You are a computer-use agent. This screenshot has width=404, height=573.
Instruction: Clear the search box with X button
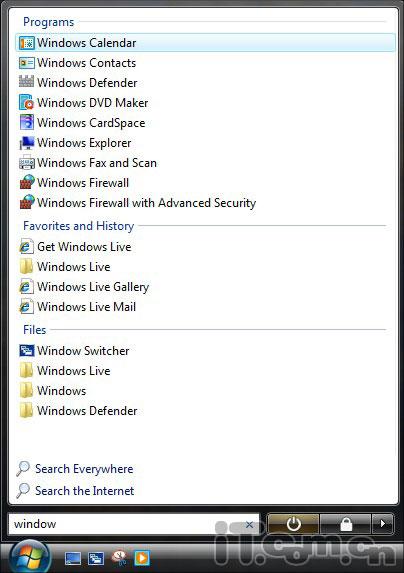point(249,524)
